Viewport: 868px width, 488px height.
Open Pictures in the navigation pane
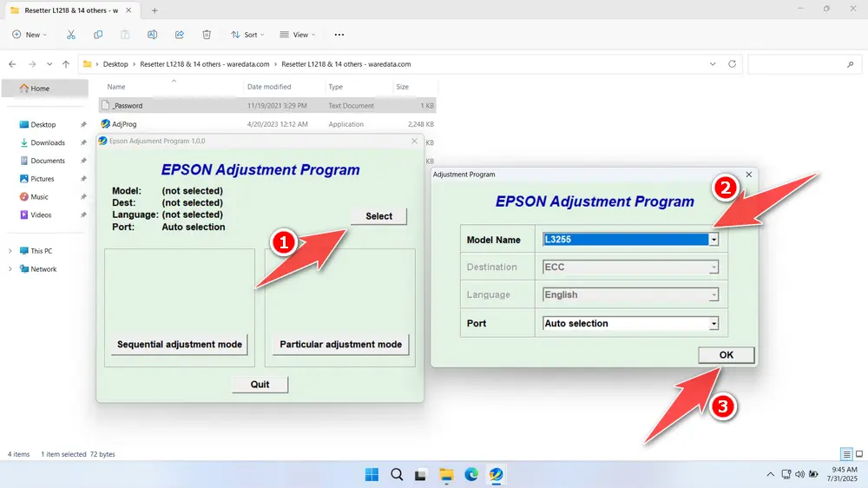42,179
